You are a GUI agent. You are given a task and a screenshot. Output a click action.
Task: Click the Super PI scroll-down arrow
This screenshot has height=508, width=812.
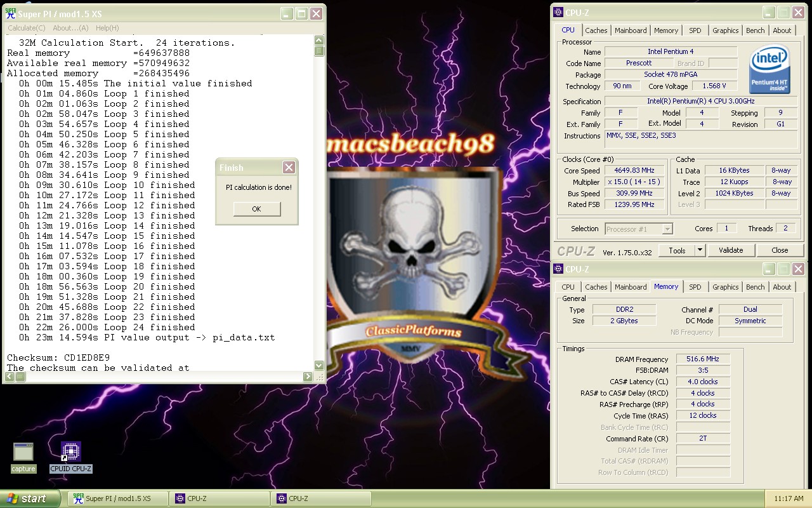pyautogui.click(x=319, y=365)
